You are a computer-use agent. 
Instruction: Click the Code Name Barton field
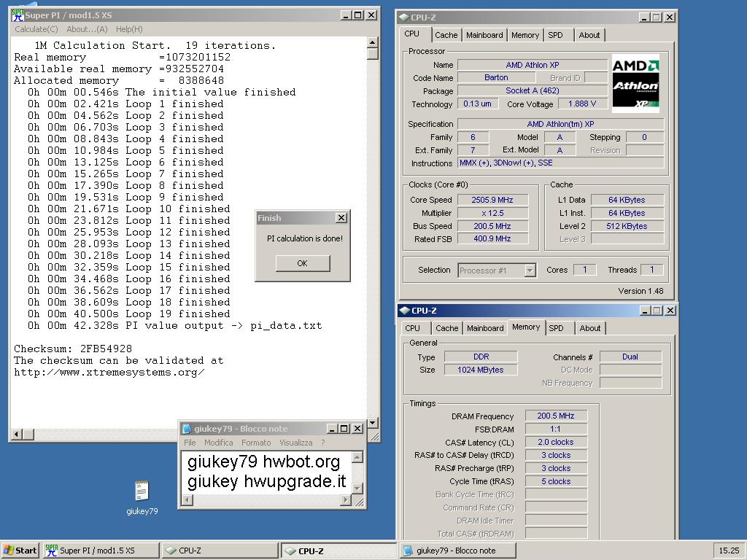(x=496, y=77)
